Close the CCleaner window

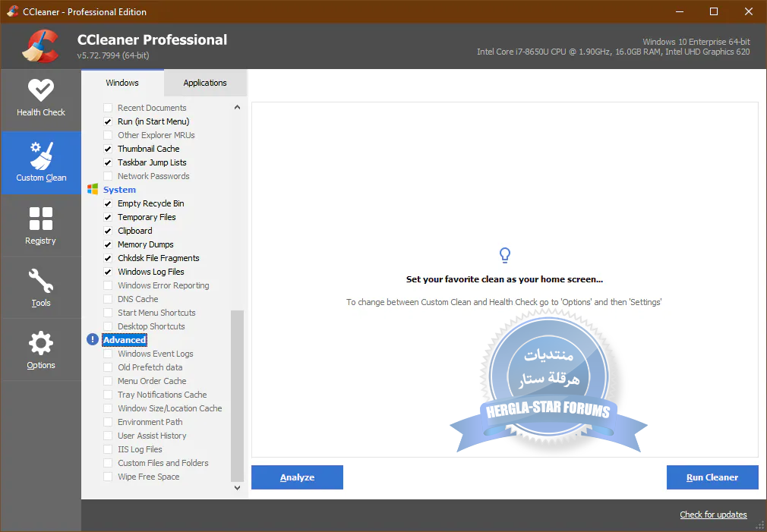click(749, 11)
